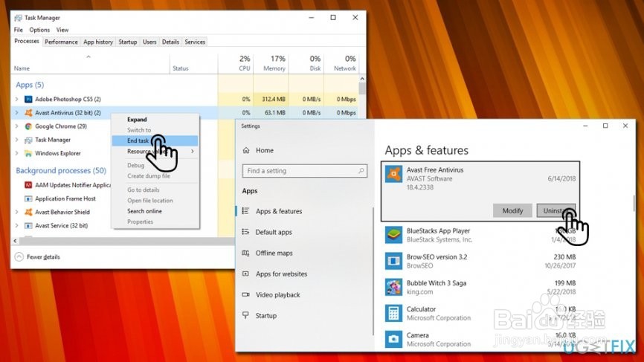Switch to the Details tab
Screen dimensions: 644x362
(x=170, y=42)
